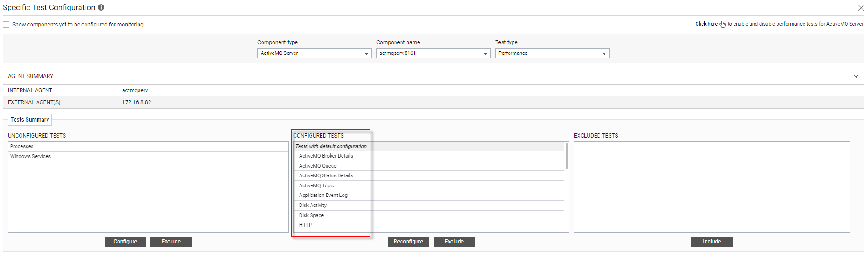Enable Show components yet to be configured checkbox
This screenshot has width=868, height=254.
click(x=6, y=25)
